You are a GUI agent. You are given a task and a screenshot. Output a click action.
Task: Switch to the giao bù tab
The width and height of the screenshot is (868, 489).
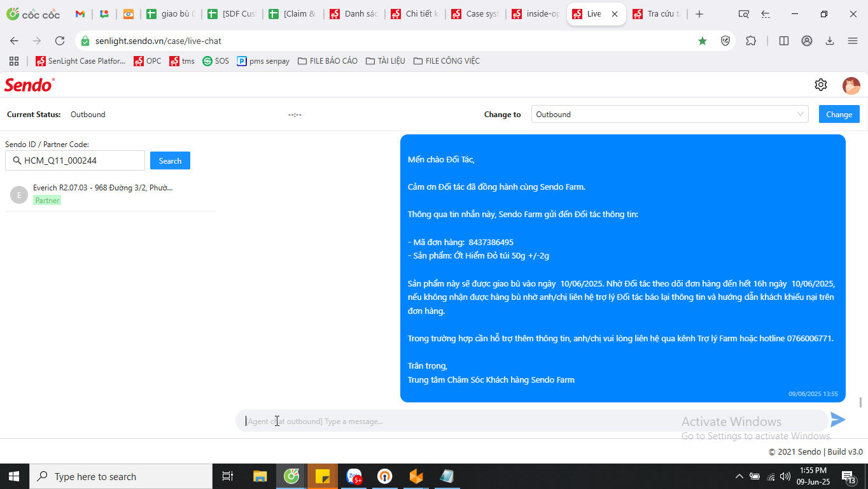tap(171, 14)
